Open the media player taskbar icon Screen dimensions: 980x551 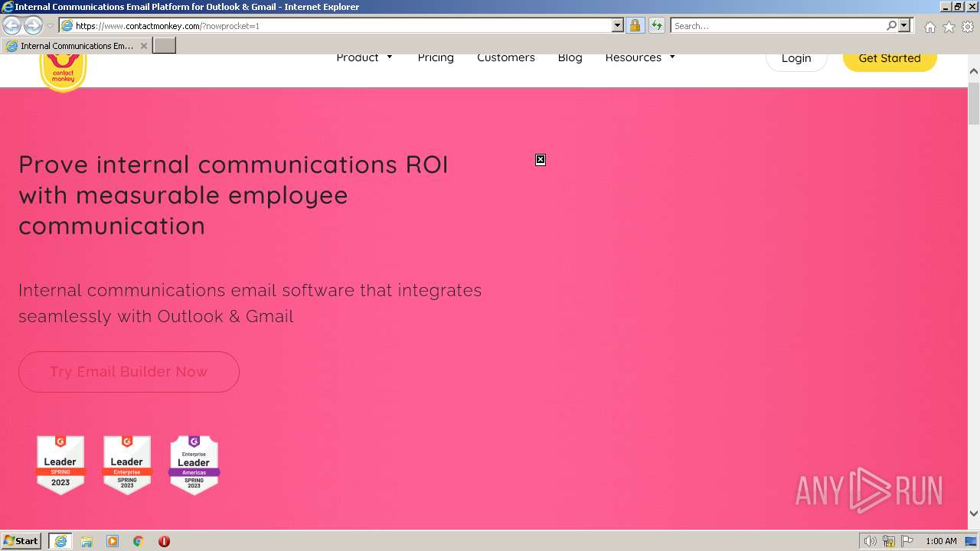click(x=113, y=541)
